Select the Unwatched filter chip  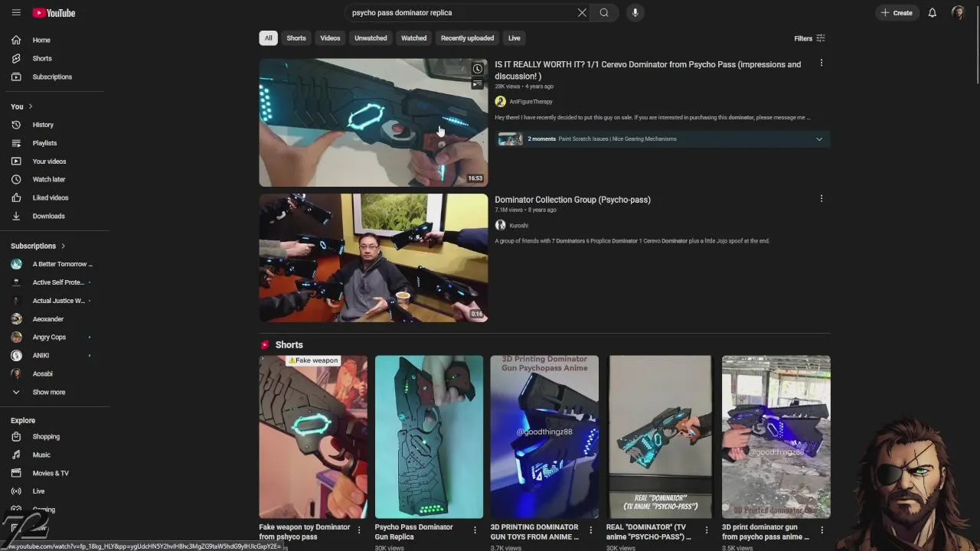pyautogui.click(x=371, y=38)
